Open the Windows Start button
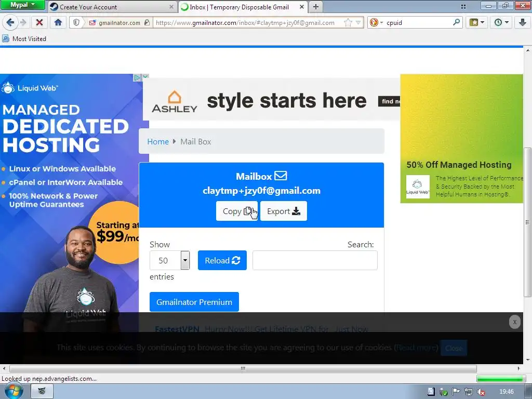 click(13, 391)
